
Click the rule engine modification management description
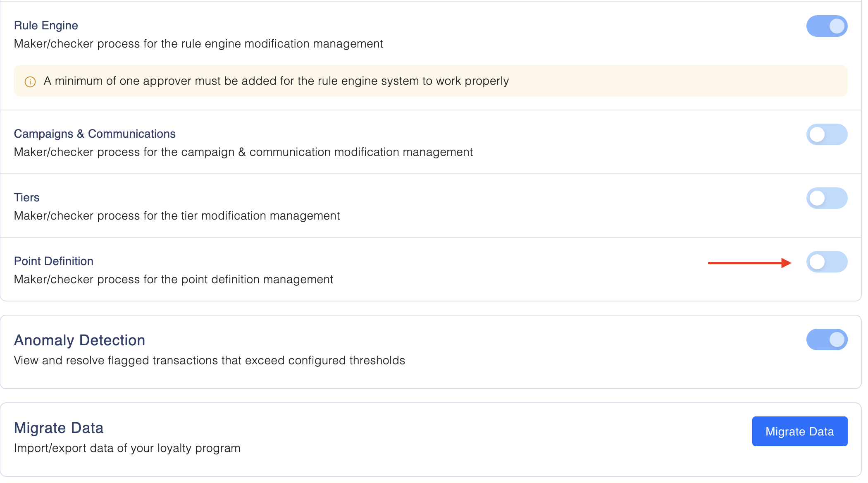pyautogui.click(x=198, y=44)
